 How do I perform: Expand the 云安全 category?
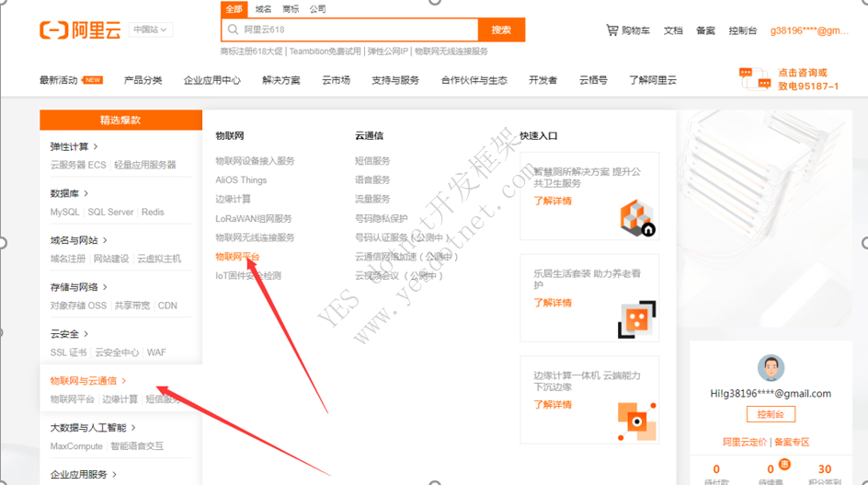click(x=69, y=334)
